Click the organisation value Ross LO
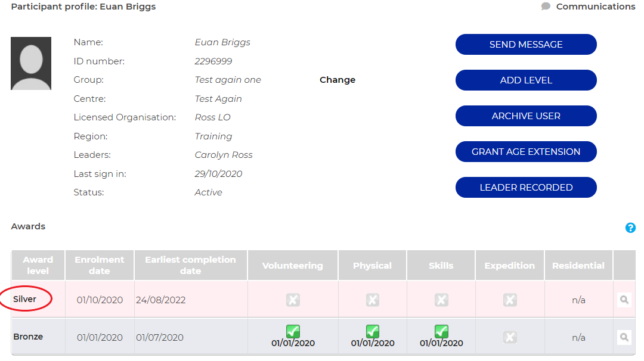The image size is (644, 361). click(x=212, y=117)
